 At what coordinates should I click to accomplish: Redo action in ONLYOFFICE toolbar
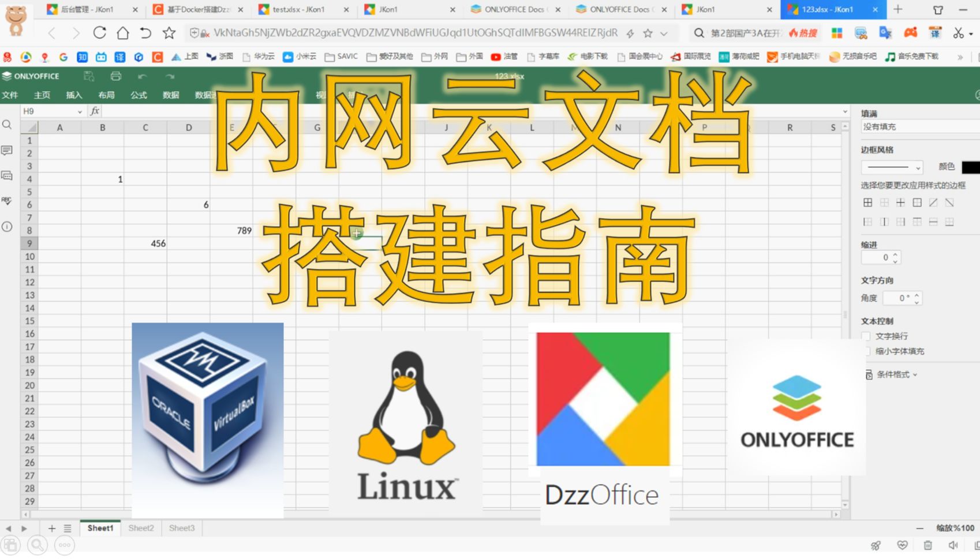(170, 76)
